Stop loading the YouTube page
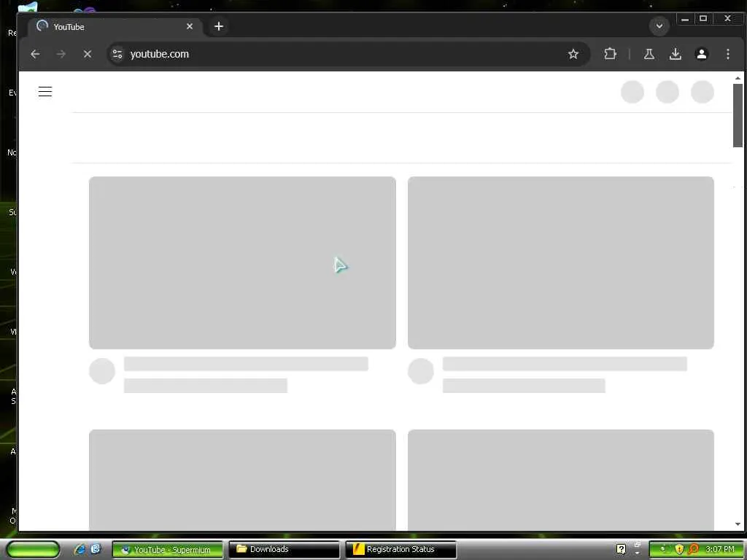Viewport: 747px width, 560px height. pos(88,54)
